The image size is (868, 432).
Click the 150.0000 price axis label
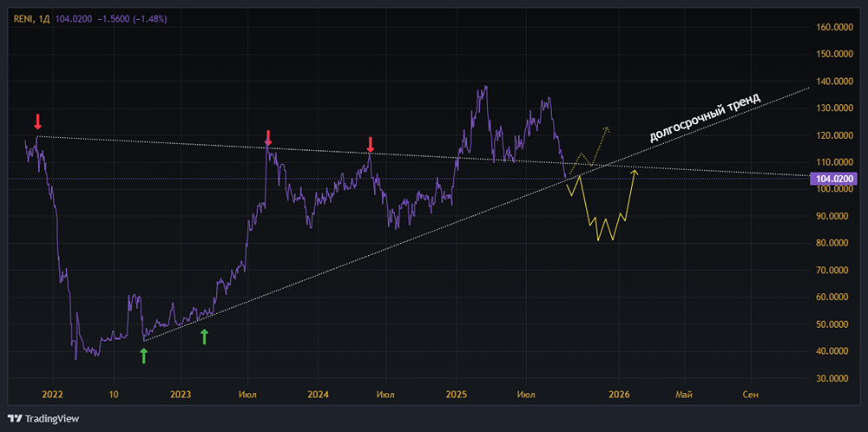(835, 54)
